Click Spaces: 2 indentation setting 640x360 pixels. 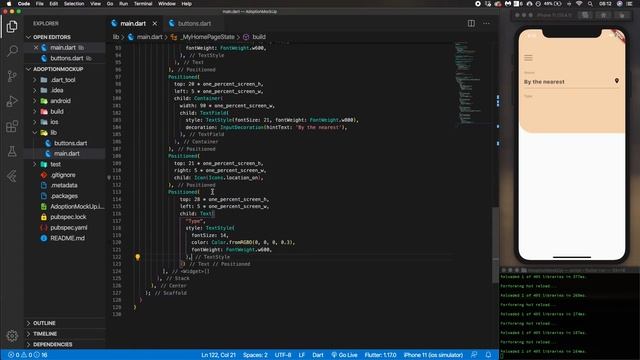[x=255, y=355]
